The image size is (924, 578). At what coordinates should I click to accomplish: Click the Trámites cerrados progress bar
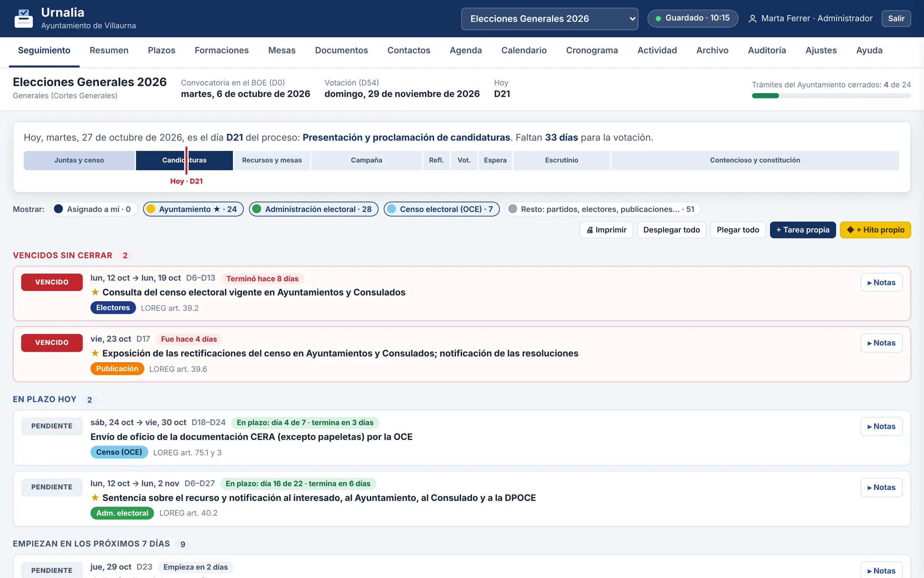click(x=831, y=96)
